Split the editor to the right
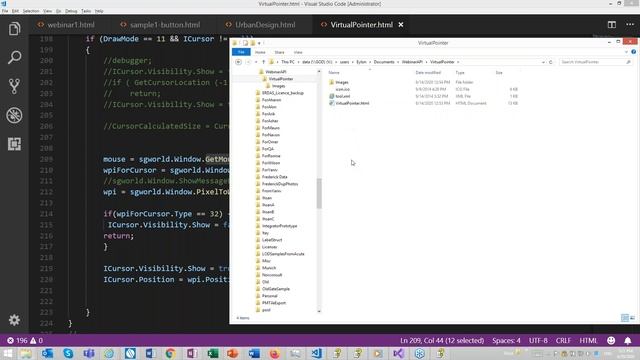Viewport: 640px width, 360px height. pos(611,24)
